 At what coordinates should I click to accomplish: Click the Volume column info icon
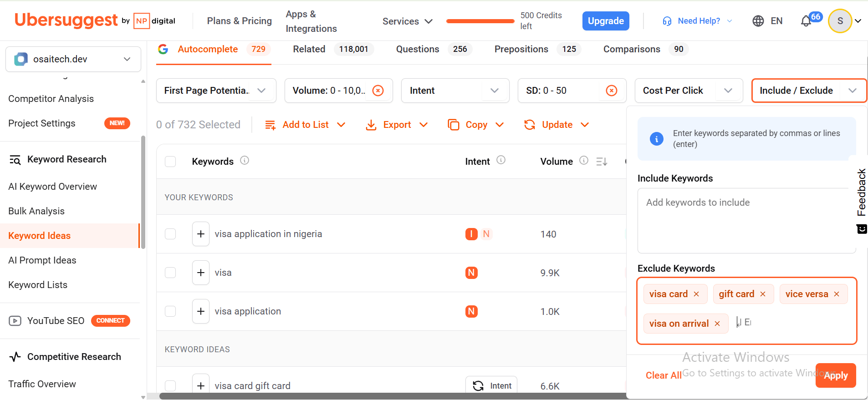click(584, 160)
